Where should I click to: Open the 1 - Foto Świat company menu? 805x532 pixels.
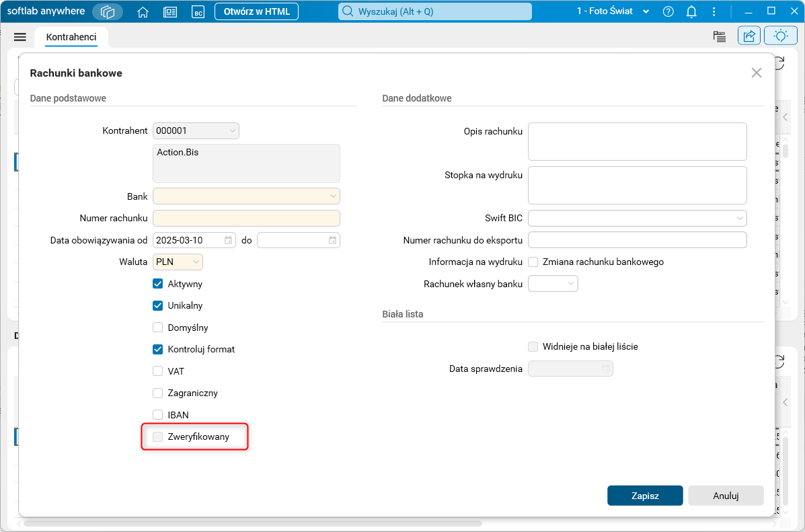[613, 11]
